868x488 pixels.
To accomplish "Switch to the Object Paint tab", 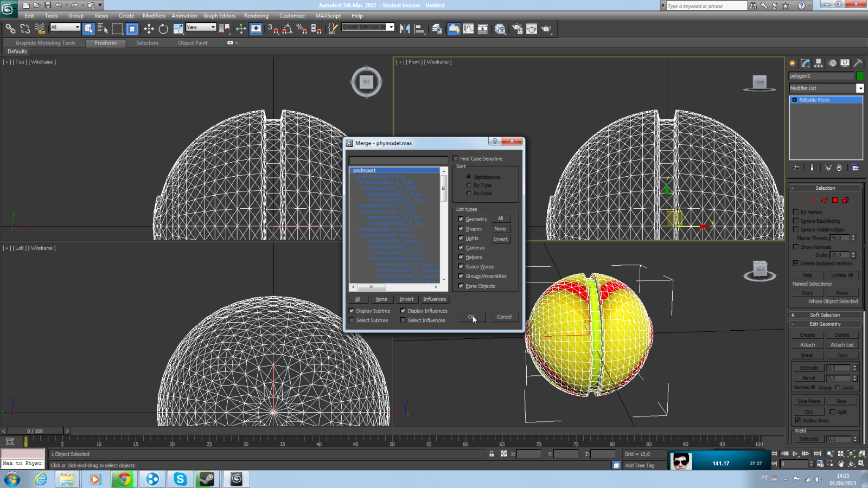I will pyautogui.click(x=193, y=43).
